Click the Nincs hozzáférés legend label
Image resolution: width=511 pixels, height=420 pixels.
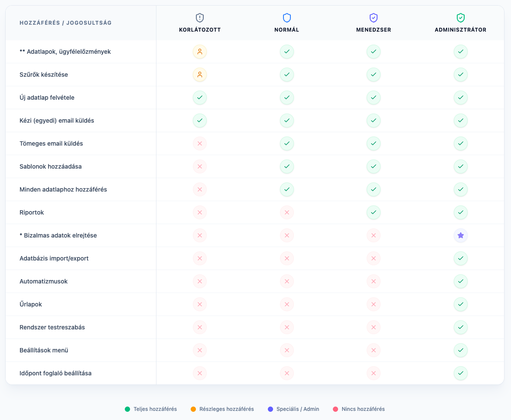(x=363, y=409)
